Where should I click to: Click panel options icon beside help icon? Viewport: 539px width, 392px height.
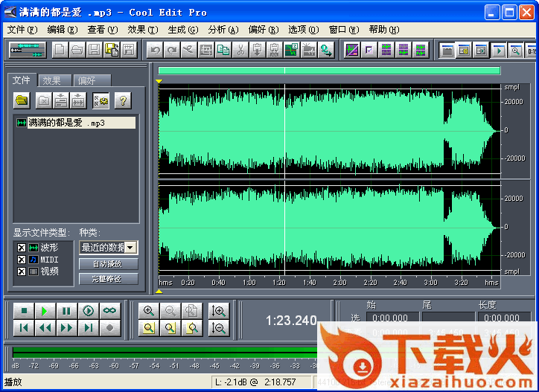coord(101,100)
